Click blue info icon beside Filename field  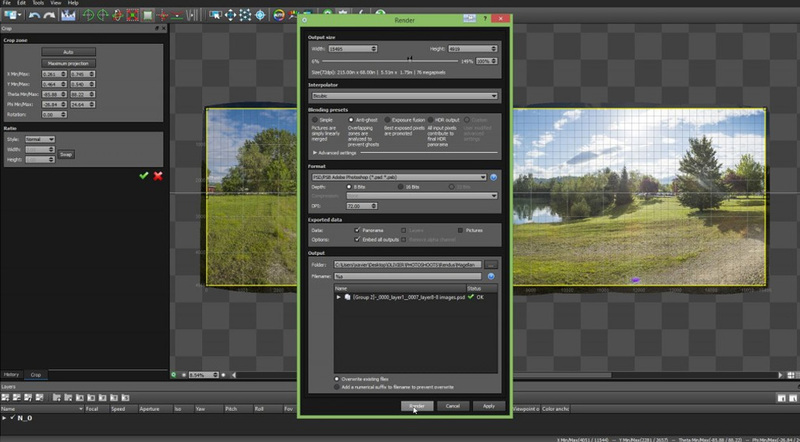point(491,276)
